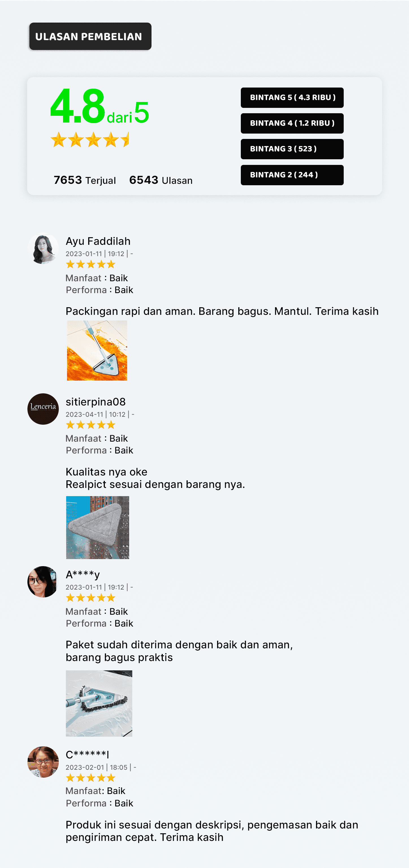Click the Lenceria avatar of sitierpina08
409x868 pixels.
click(43, 409)
